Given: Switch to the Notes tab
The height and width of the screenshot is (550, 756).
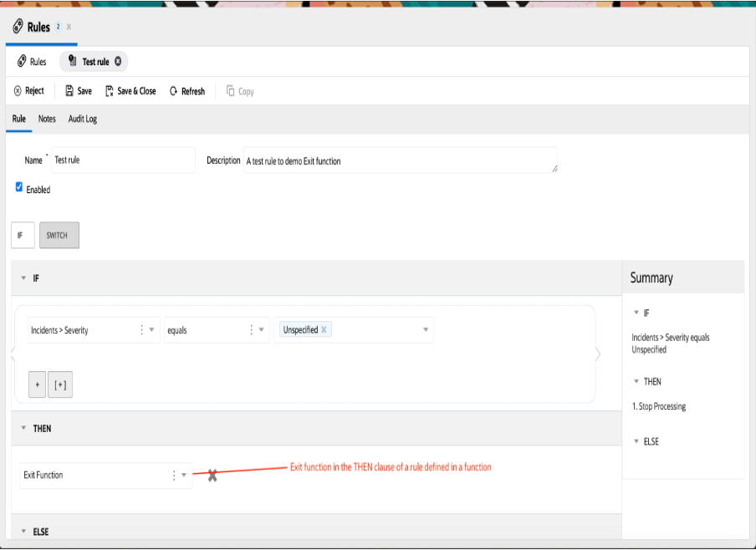Looking at the screenshot, I should pyautogui.click(x=47, y=119).
